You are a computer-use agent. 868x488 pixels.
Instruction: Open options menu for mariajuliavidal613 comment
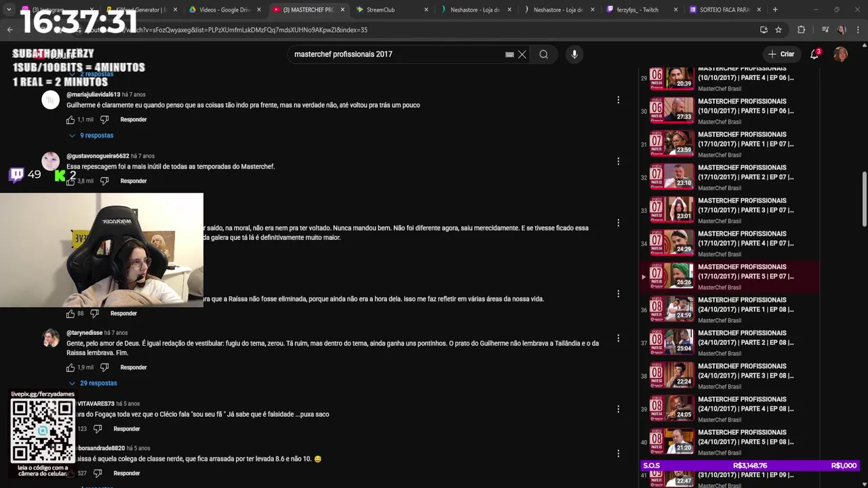pos(618,100)
